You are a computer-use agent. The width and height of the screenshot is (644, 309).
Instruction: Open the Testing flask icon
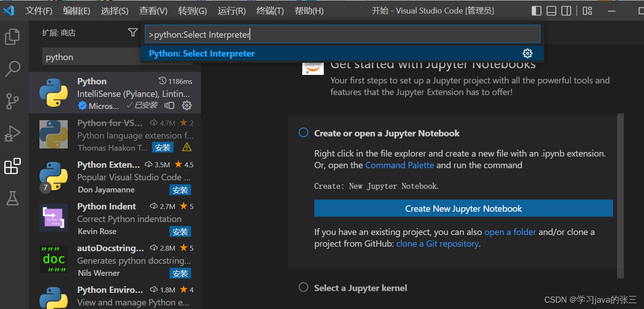point(13,198)
